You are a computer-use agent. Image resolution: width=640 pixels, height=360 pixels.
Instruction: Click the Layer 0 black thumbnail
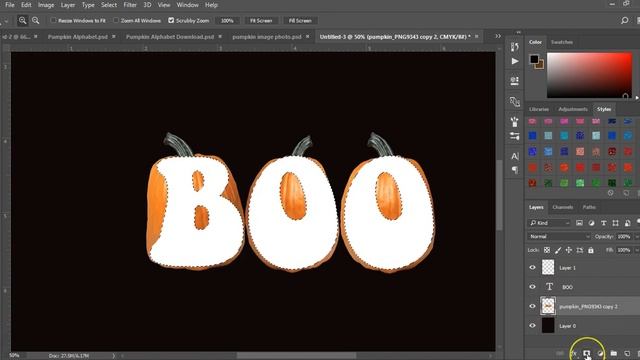click(x=548, y=325)
